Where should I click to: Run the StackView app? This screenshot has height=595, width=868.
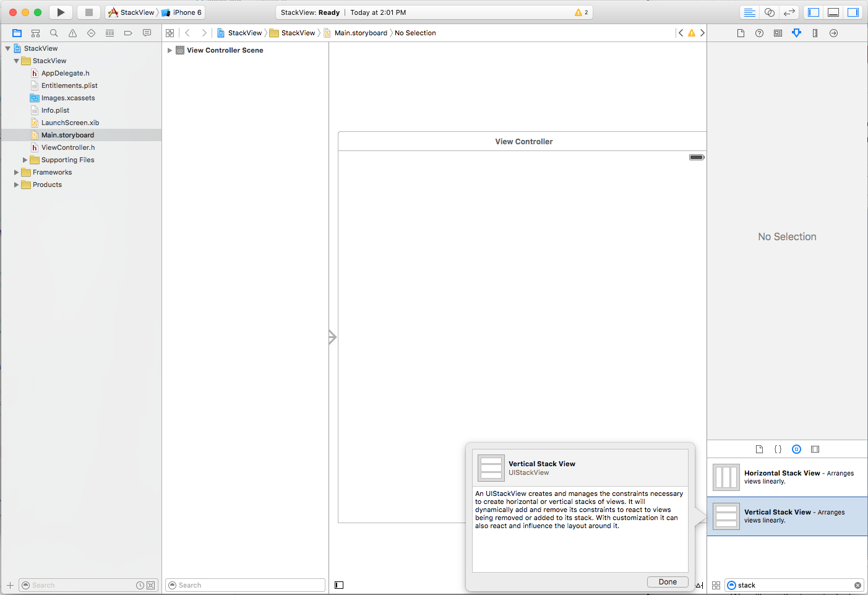coord(60,12)
